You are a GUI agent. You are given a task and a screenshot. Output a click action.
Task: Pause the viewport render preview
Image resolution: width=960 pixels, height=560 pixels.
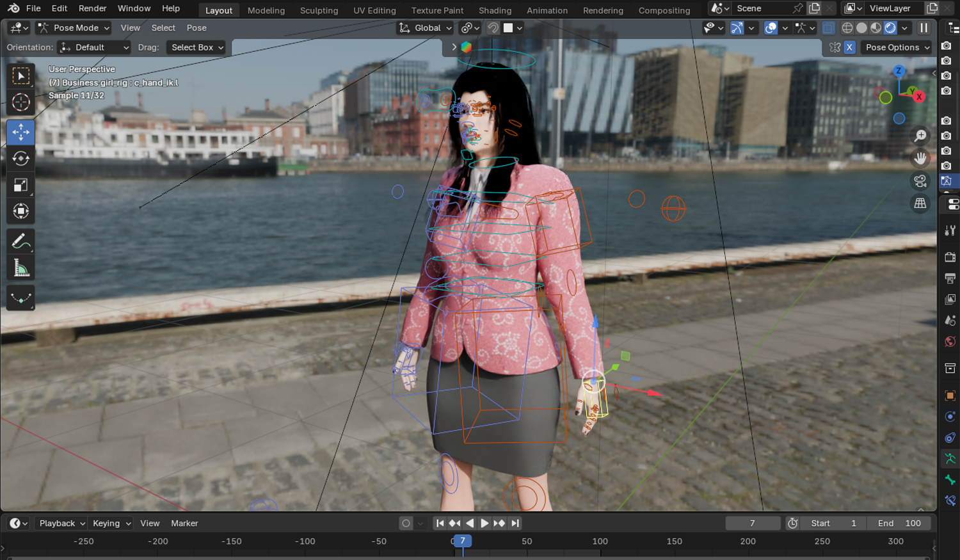[924, 28]
